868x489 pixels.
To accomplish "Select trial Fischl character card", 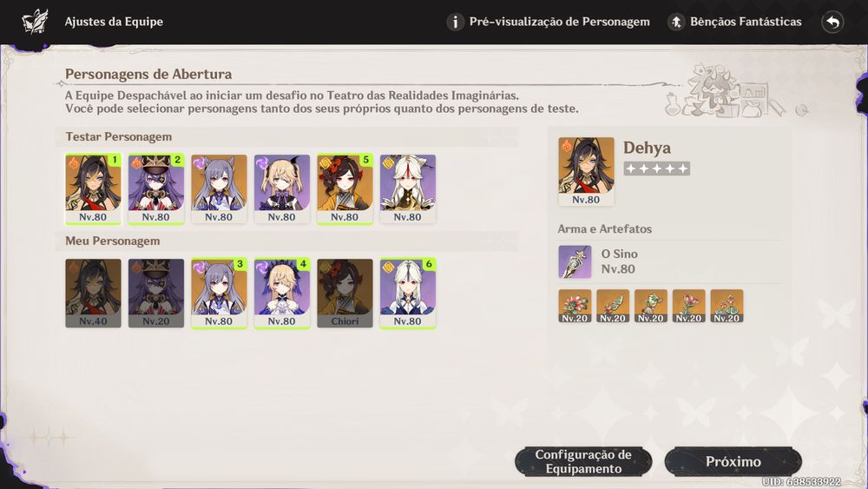I will point(282,188).
